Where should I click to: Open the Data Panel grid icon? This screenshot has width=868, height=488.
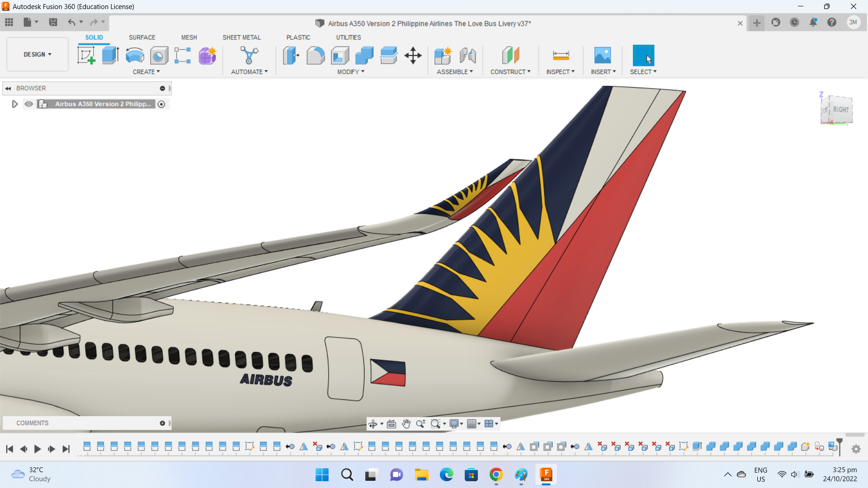pos(9,22)
